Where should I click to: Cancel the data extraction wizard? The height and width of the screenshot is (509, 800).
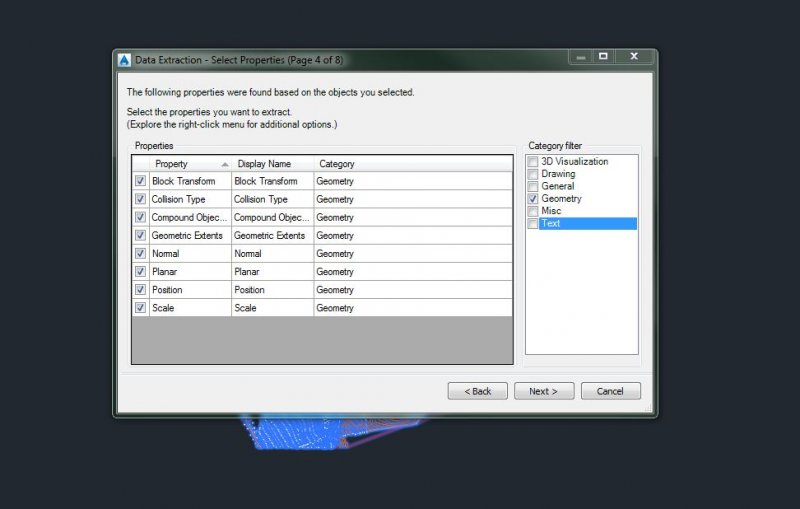(611, 391)
